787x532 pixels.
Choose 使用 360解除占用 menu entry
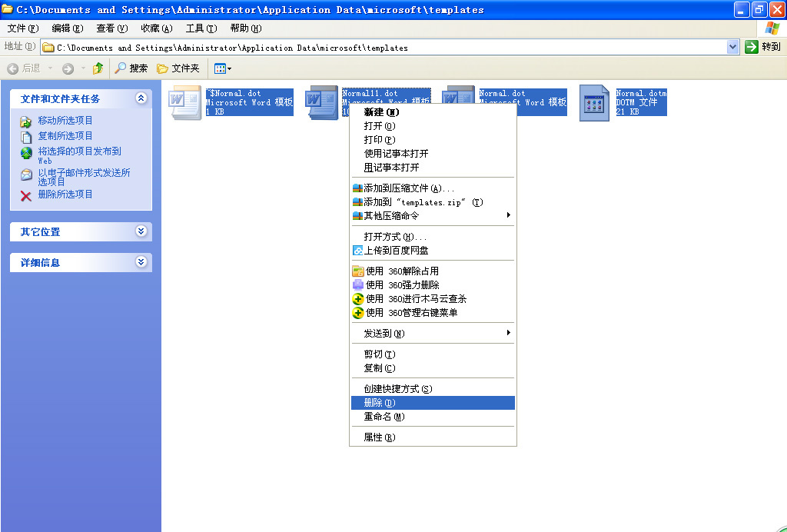(x=433, y=271)
